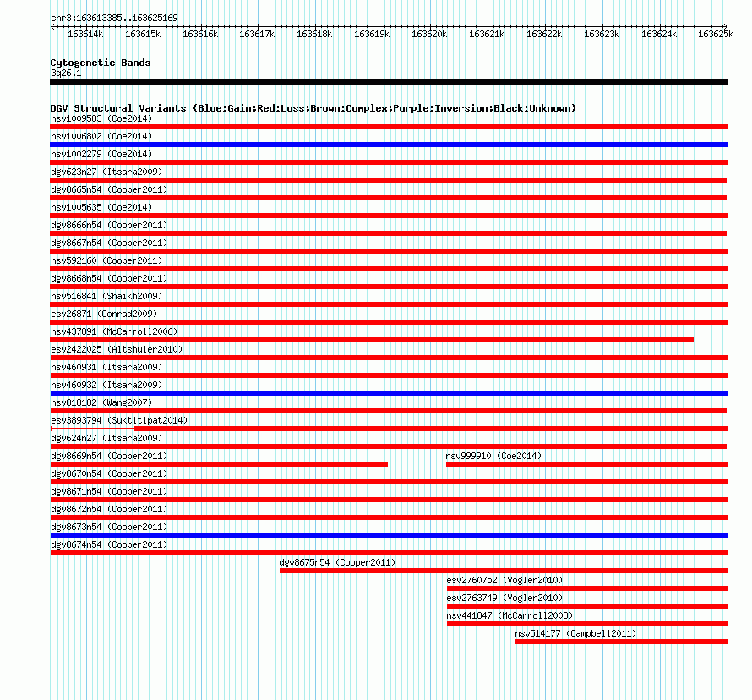This screenshot has height=700, width=752.
Task: Click esv2760752 (Vogler2010) variant label
Action: [504, 580]
